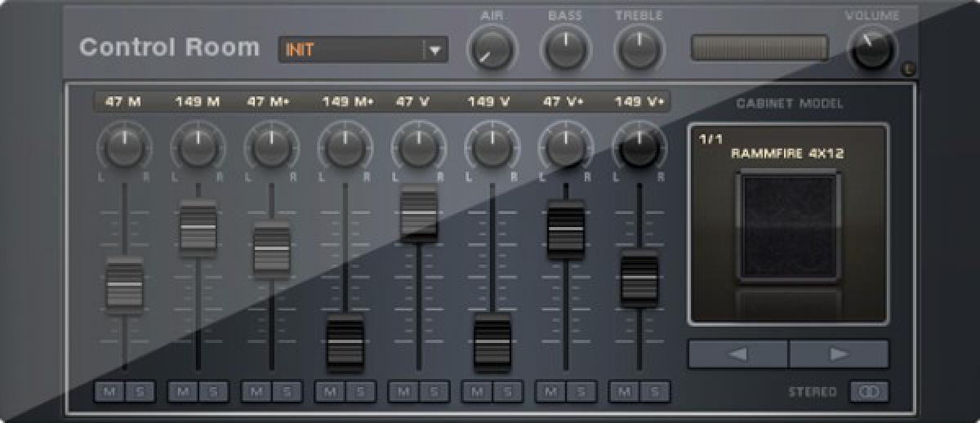This screenshot has height=423, width=980.
Task: Click the 47 M+ channel fader
Action: [x=272, y=248]
